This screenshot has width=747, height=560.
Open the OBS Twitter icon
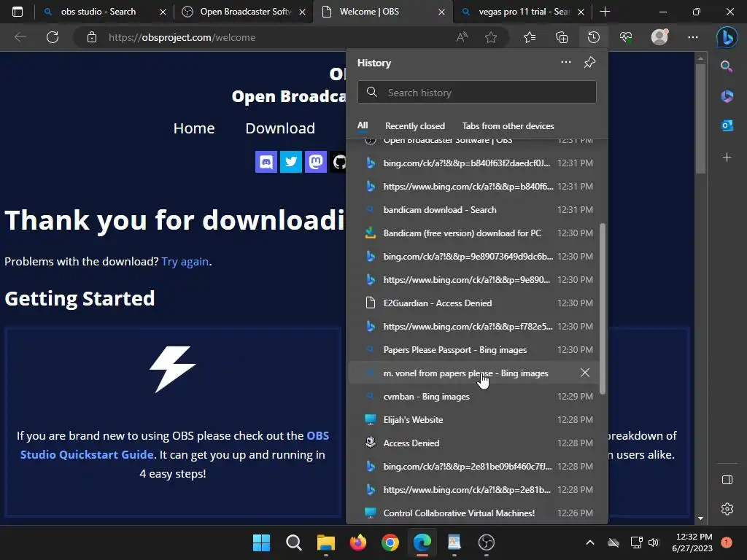tap(291, 162)
